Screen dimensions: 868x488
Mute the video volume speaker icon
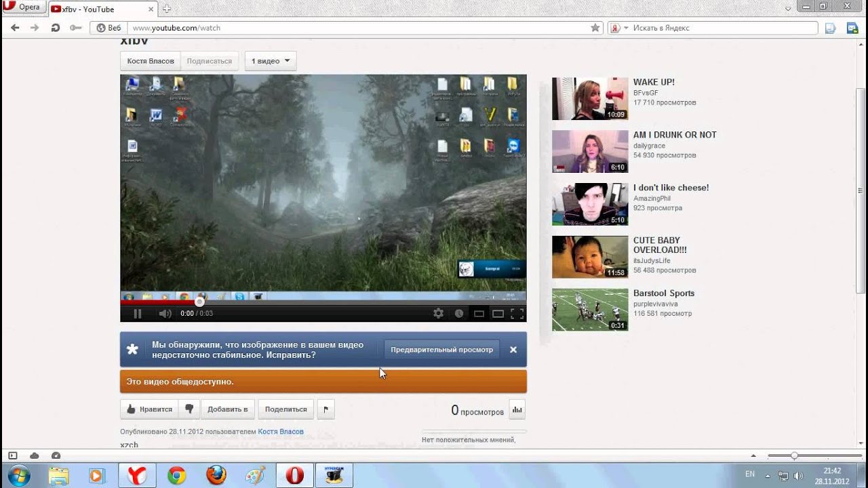165,313
